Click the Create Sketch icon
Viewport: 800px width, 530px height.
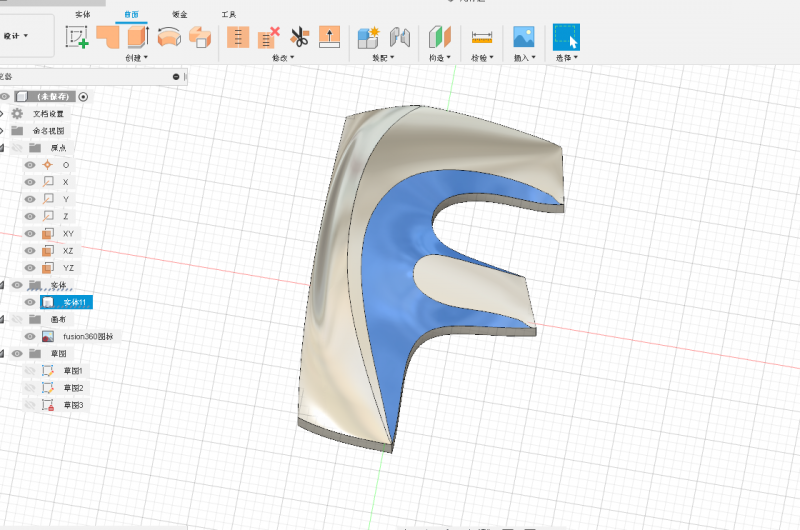click(x=77, y=37)
